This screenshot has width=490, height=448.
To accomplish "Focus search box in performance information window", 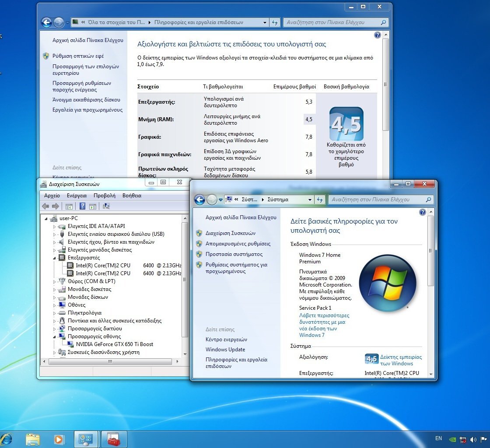I will pos(332,22).
